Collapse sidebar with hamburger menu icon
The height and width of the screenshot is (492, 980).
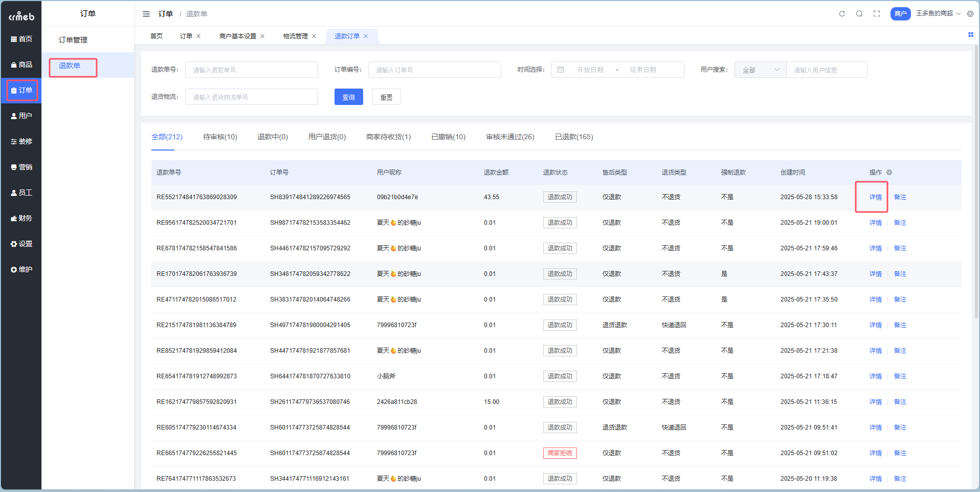[x=146, y=14]
